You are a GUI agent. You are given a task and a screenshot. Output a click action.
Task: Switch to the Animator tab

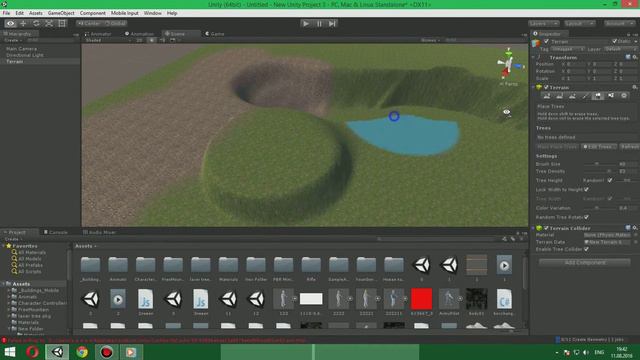pos(98,34)
